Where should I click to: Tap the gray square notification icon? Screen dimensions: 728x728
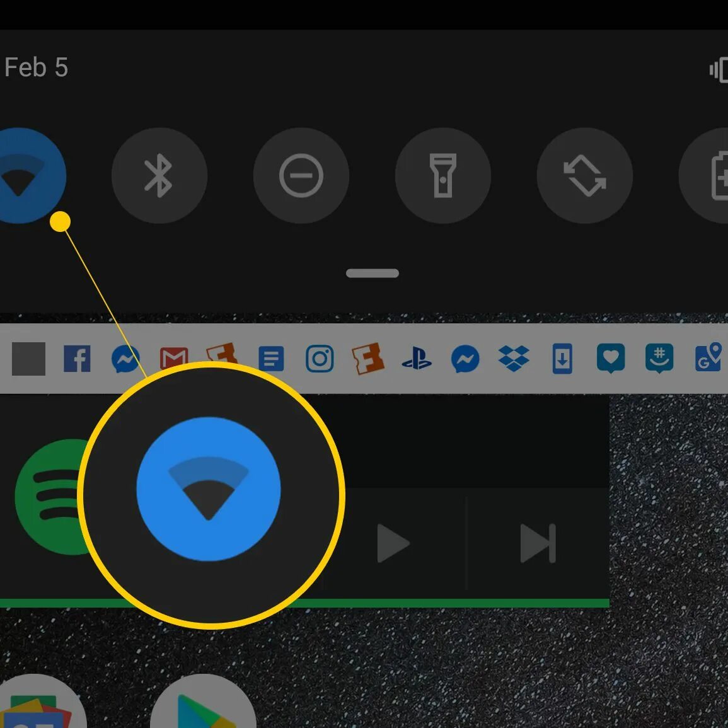tap(29, 359)
